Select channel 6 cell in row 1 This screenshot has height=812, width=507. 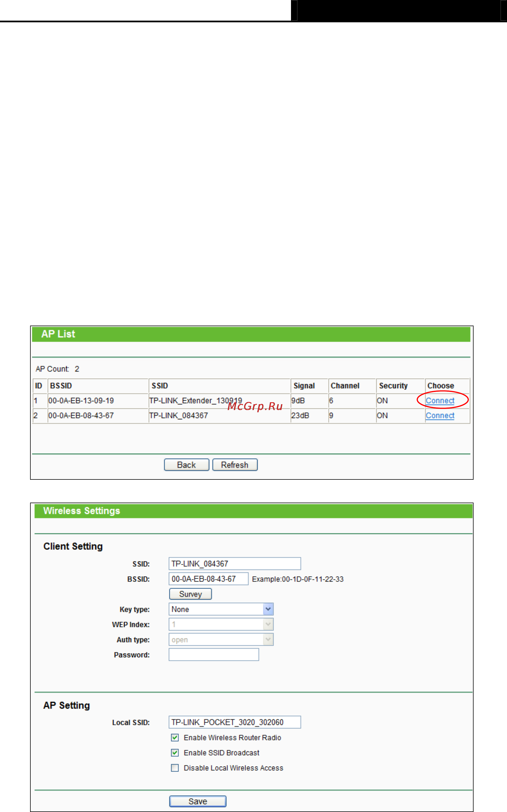pos(352,401)
